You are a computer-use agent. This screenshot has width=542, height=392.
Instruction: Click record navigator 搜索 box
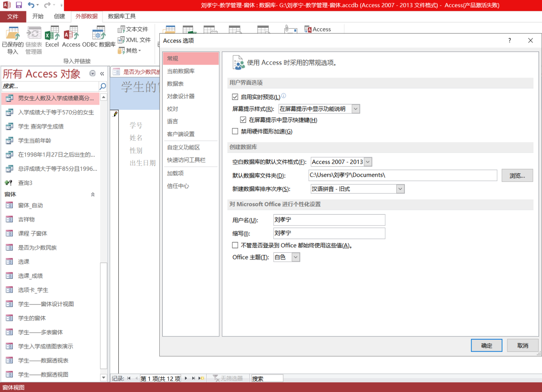click(267, 378)
